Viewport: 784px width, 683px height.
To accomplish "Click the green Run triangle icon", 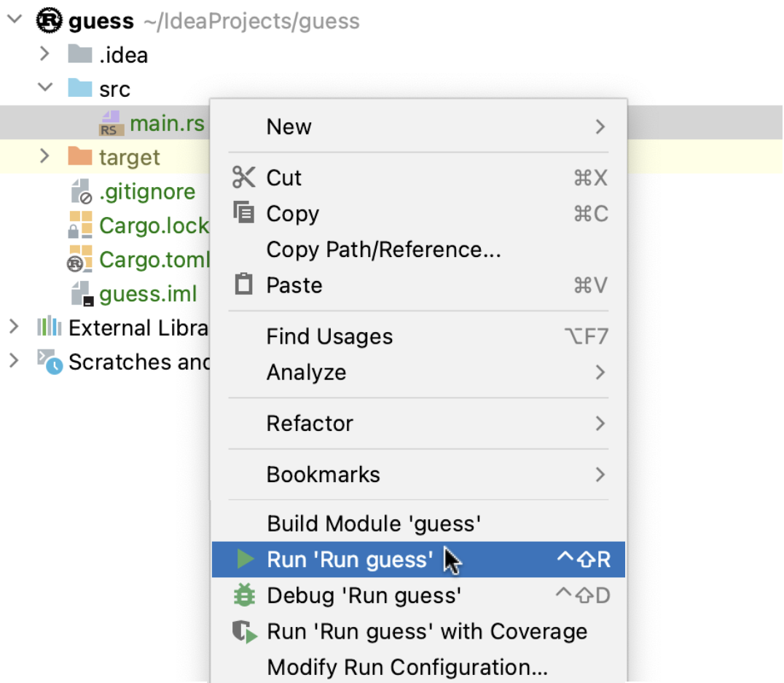I will click(x=243, y=559).
